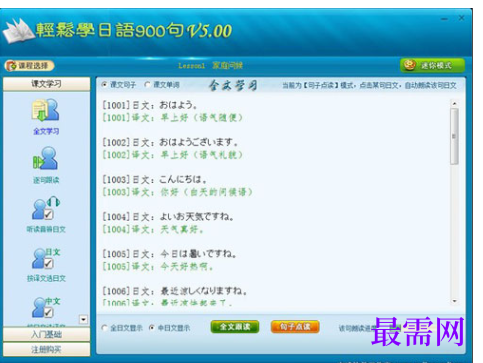Select the 课文句子 radio button
Image resolution: width=483 pixels, height=363 pixels.
pyautogui.click(x=104, y=85)
